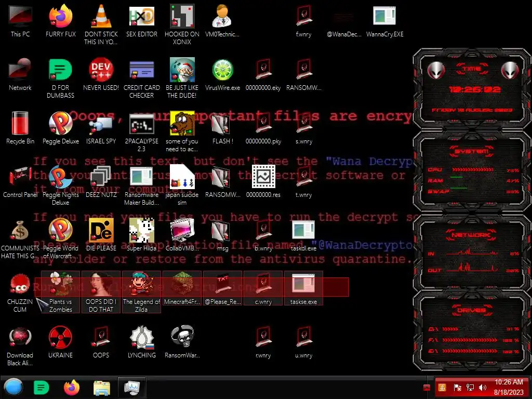
Task: Launch the HOOKED ON XONIX icon
Action: pos(182,24)
